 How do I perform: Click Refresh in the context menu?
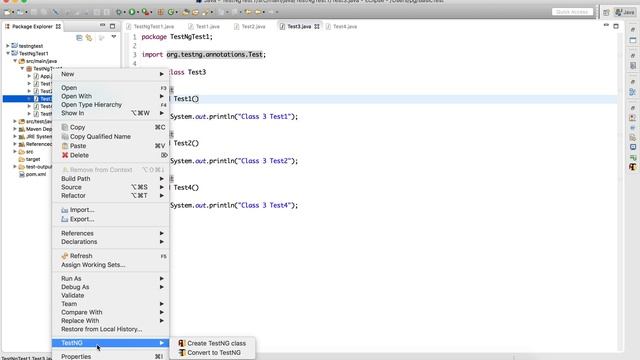point(111,256)
